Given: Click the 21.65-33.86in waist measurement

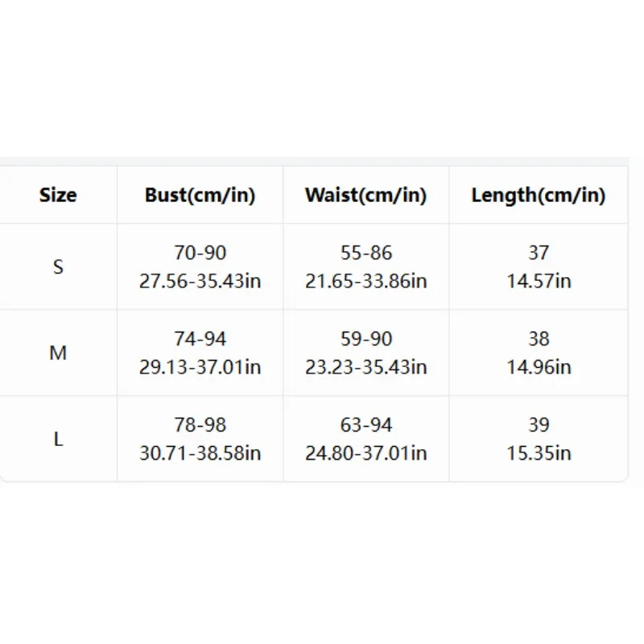Looking at the screenshot, I should pyautogui.click(x=366, y=281).
